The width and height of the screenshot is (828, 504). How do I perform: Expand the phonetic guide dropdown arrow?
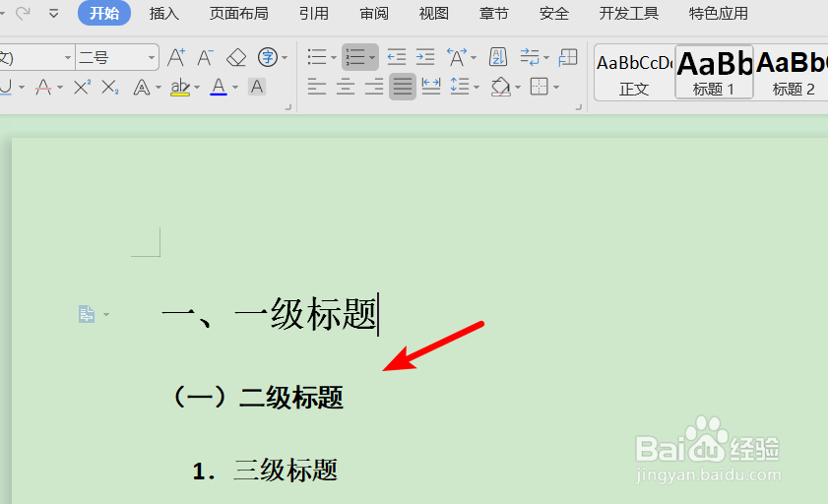(285, 57)
